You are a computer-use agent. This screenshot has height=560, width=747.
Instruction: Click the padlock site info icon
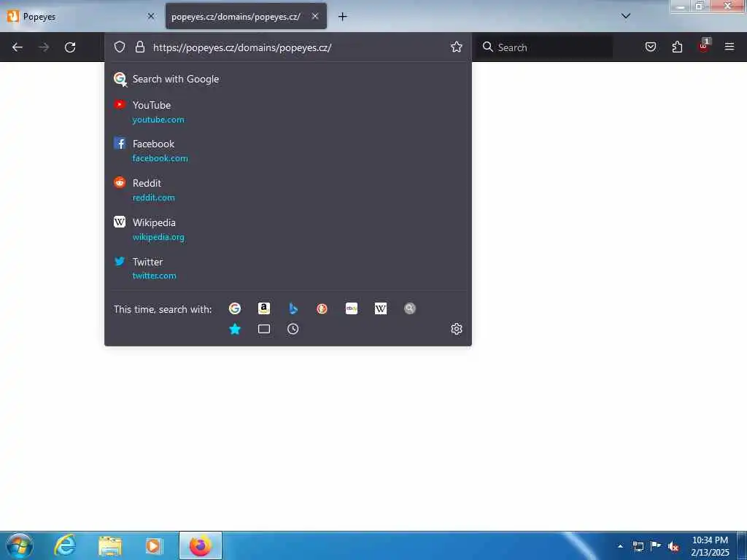click(139, 47)
